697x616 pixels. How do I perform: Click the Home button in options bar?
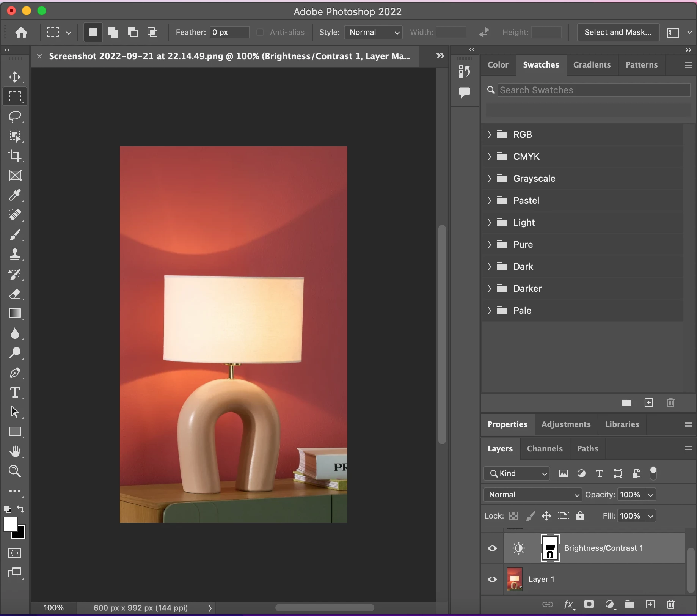coord(21,32)
